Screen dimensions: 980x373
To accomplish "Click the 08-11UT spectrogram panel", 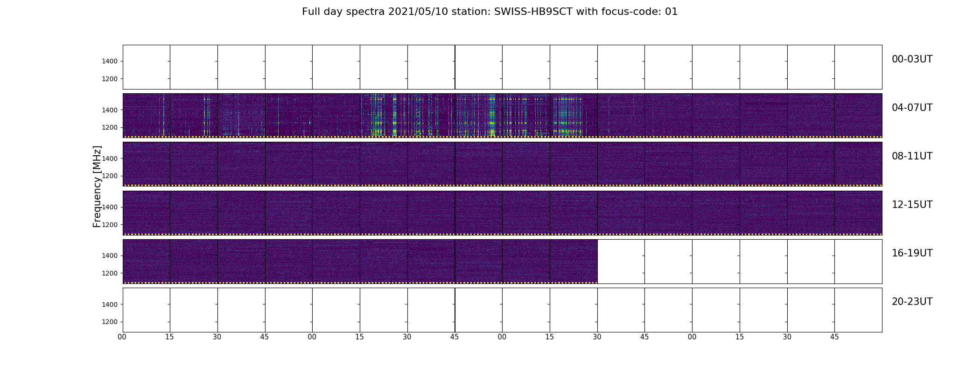I will tap(502, 164).
